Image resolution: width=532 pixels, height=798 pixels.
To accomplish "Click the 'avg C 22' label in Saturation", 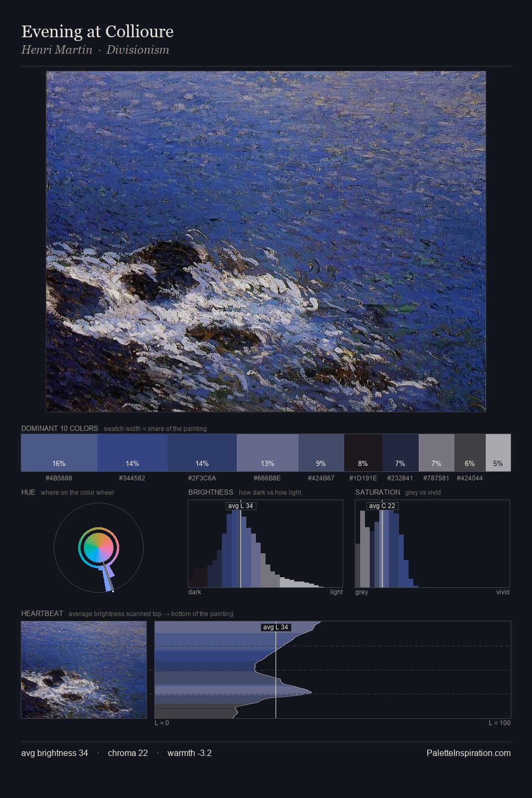I will click(x=383, y=506).
